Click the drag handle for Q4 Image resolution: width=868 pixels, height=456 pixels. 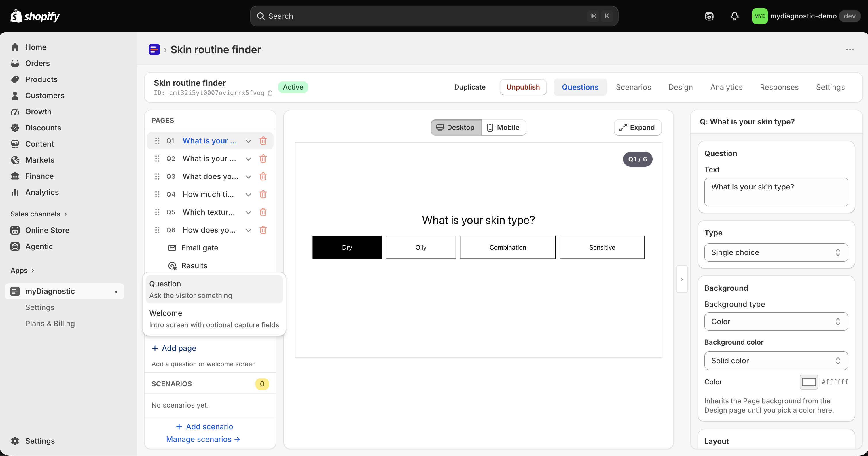coord(157,194)
